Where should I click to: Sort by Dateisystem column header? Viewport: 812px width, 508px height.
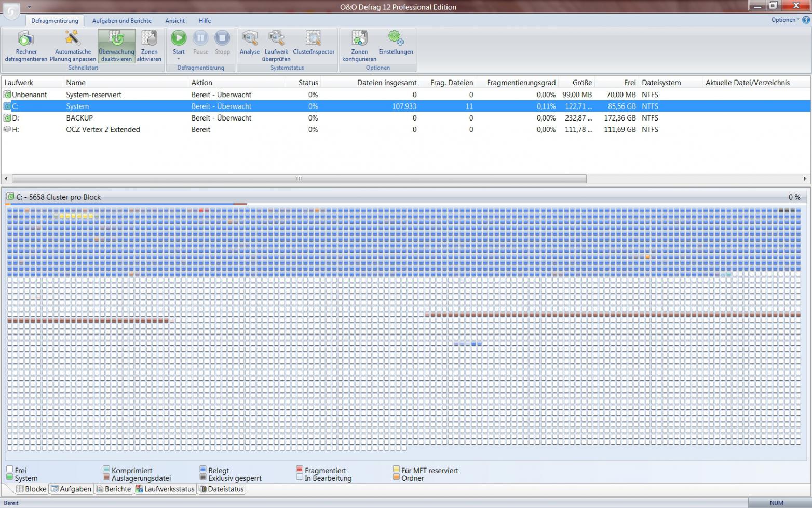tap(670, 83)
